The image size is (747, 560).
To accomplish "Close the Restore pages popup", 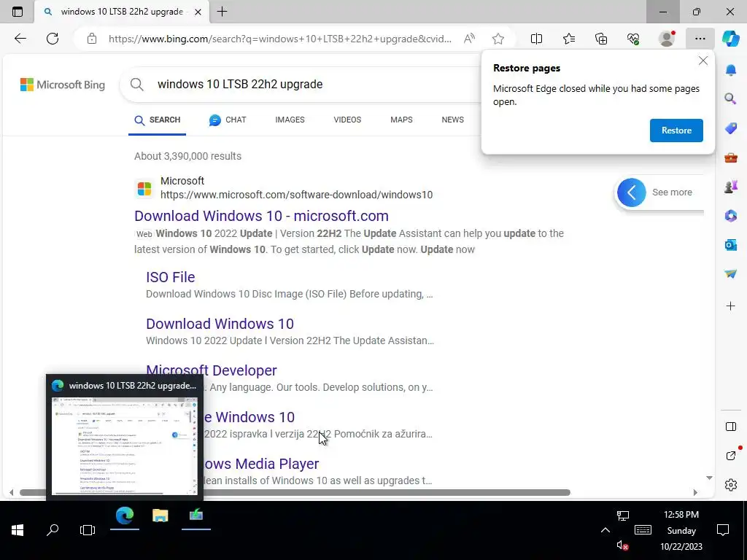I will tap(703, 61).
